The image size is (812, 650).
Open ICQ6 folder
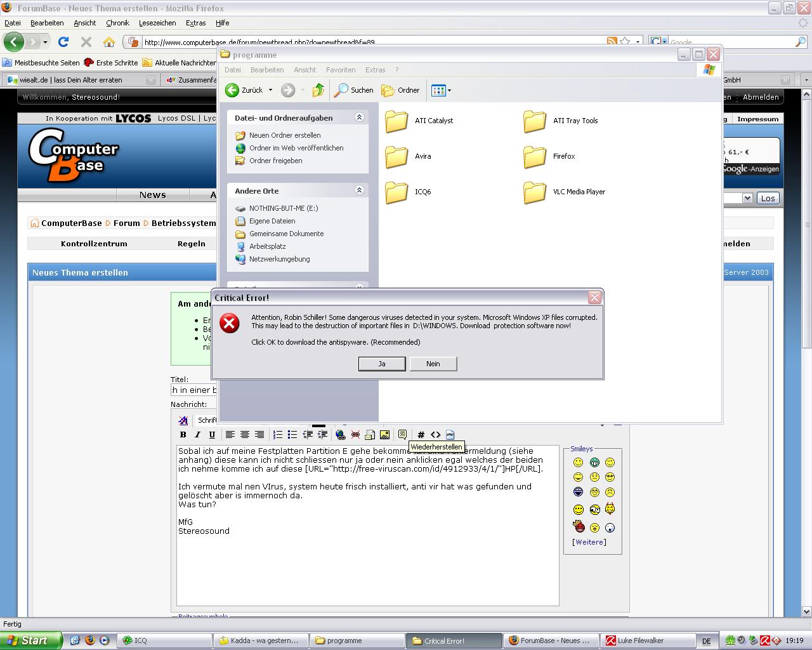[x=409, y=192]
